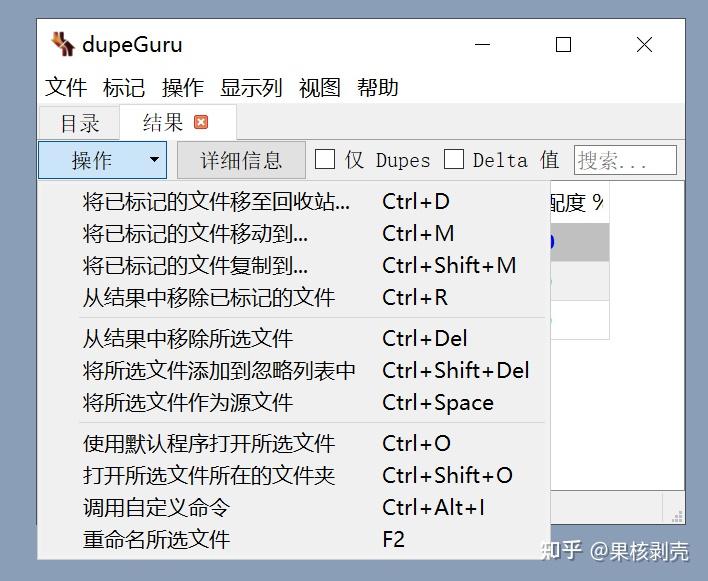The width and height of the screenshot is (708, 581).
Task: Close the 结果 tab with red X
Action: point(201,122)
